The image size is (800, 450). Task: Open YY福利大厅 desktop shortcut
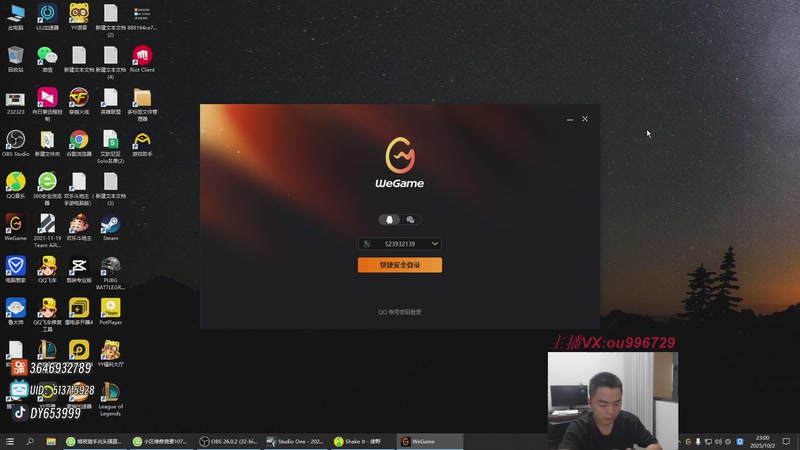tap(111, 354)
